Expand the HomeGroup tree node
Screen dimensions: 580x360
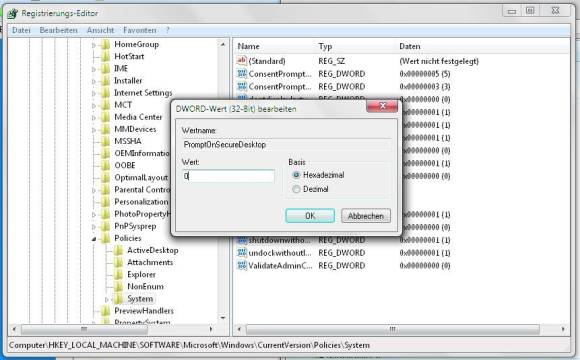(x=94, y=45)
